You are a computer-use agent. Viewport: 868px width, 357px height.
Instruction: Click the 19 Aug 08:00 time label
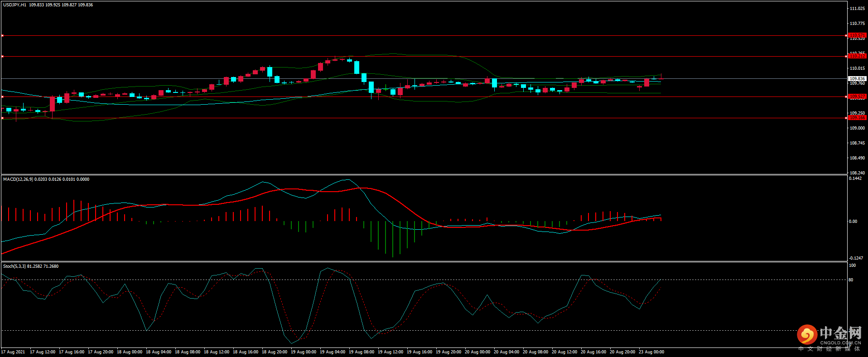tap(362, 352)
